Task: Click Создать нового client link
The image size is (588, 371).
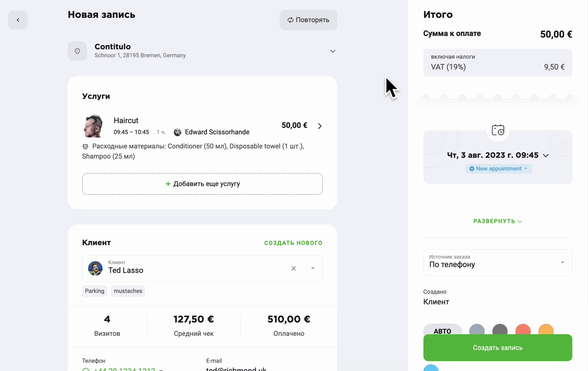Action: [293, 243]
